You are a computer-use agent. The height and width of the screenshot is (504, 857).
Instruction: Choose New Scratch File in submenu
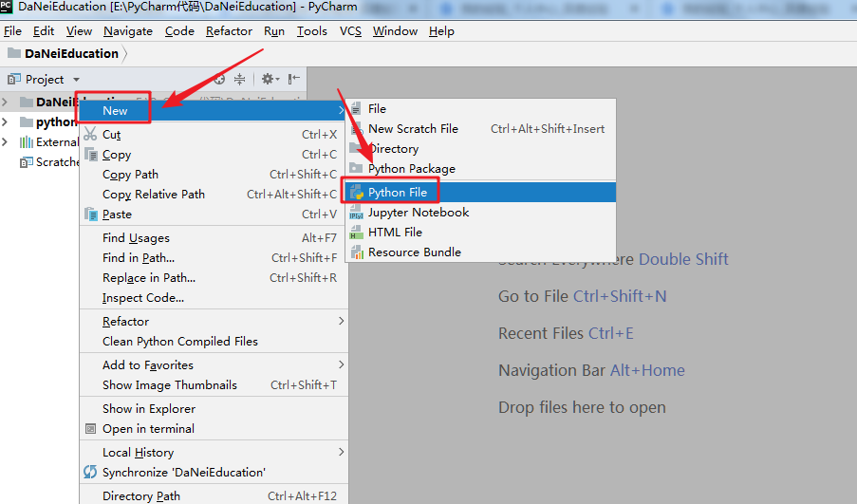pos(480,128)
